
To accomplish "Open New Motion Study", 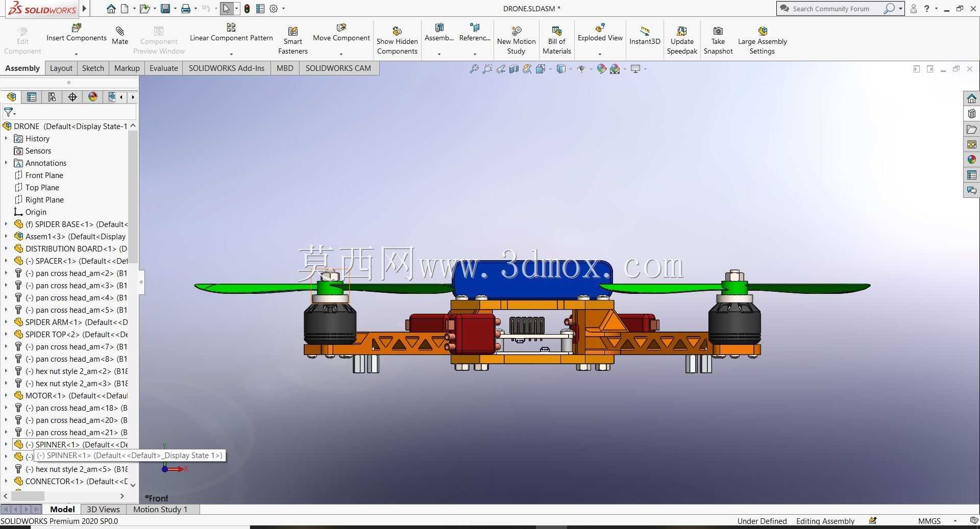I will (517, 41).
